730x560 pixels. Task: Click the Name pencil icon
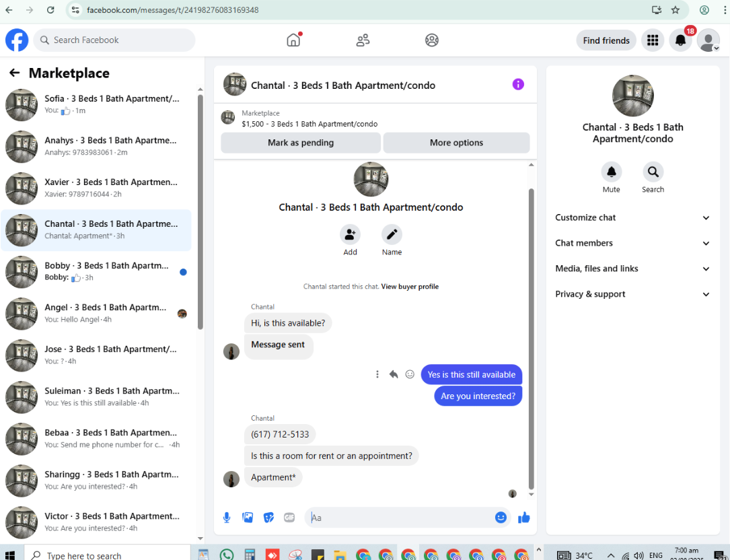pos(392,234)
